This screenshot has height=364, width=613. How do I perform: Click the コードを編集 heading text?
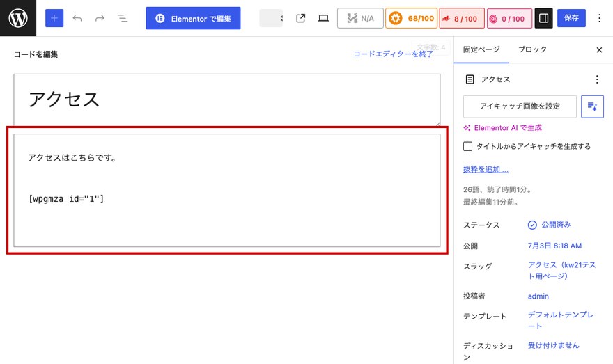(36, 54)
